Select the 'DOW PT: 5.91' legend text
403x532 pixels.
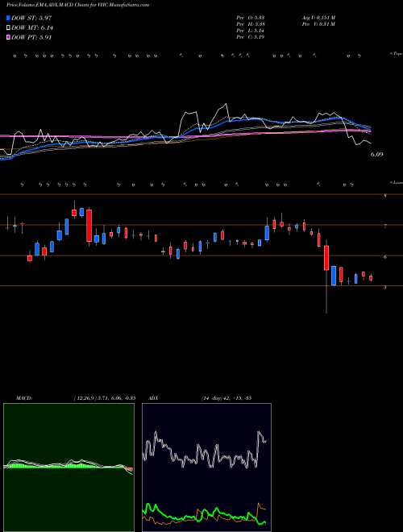tap(31, 37)
